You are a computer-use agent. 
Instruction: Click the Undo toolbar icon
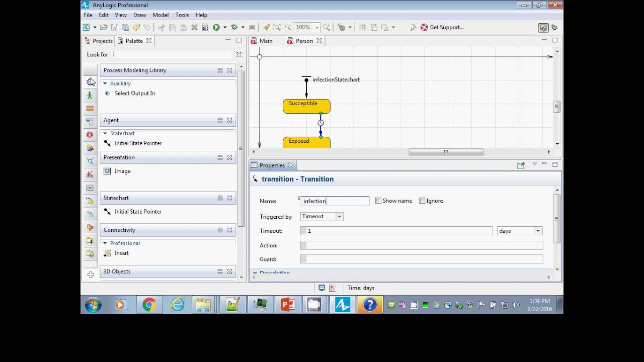tap(136, 27)
